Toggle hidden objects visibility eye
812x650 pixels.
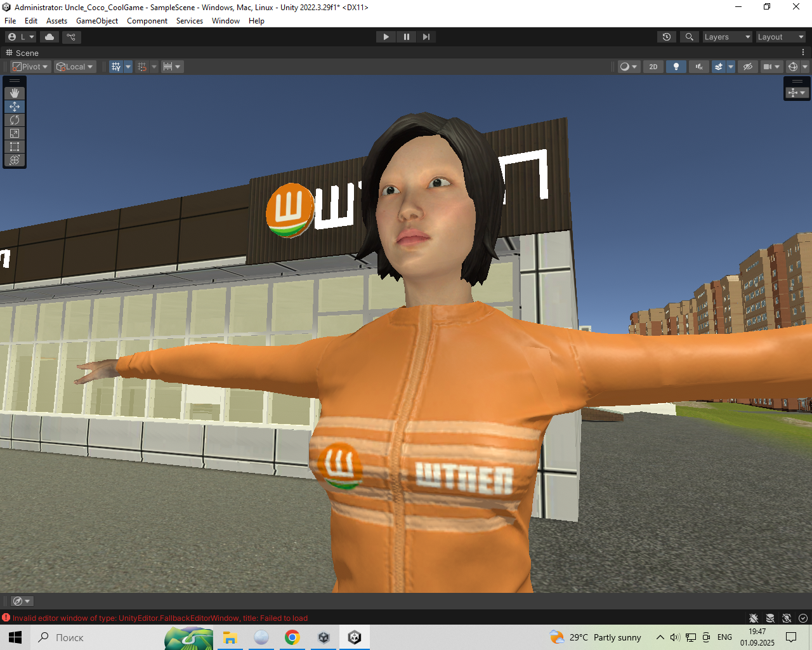(748, 67)
